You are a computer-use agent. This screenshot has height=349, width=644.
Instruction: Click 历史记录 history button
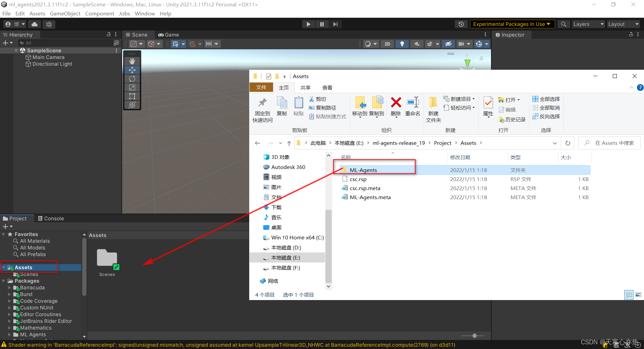point(512,120)
